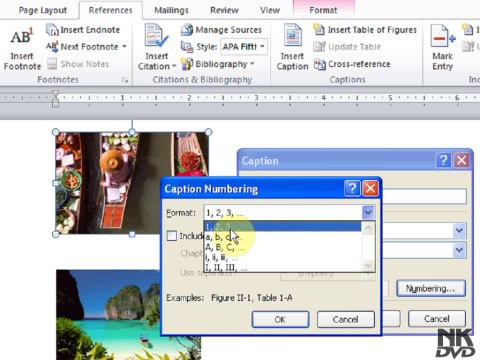Click the Manage Sources button
Screen dimensions: 480x360
point(221,30)
